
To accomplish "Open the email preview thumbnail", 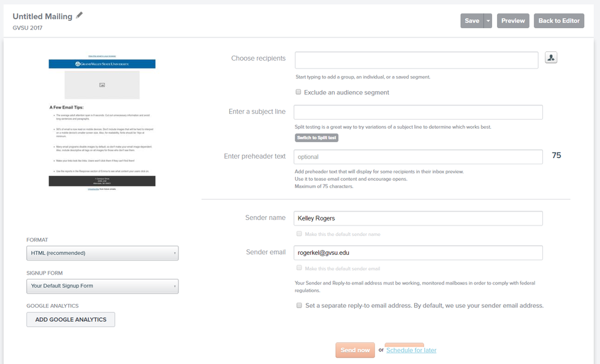I will pyautogui.click(x=102, y=123).
